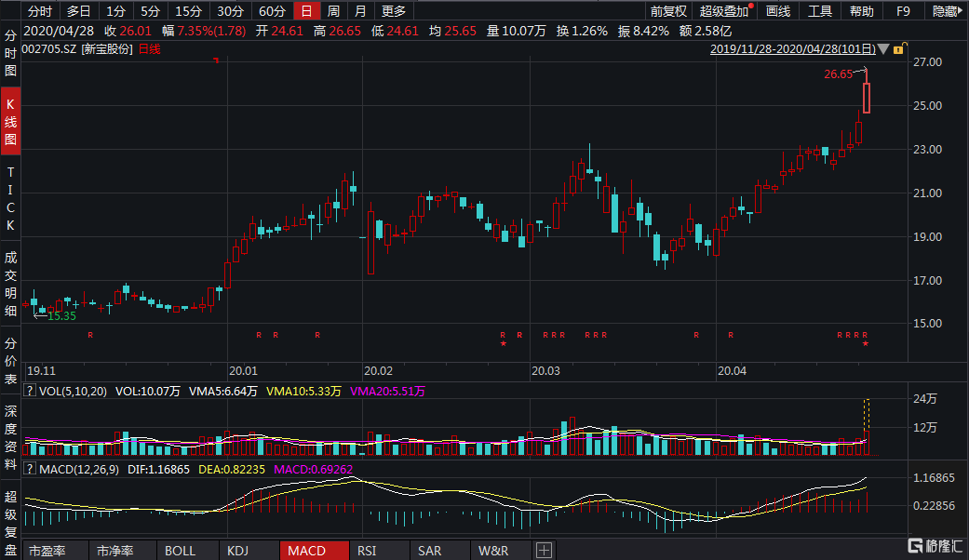Open the date range dropdown triangle
Viewport: 969px width, 560px height.
(883, 49)
